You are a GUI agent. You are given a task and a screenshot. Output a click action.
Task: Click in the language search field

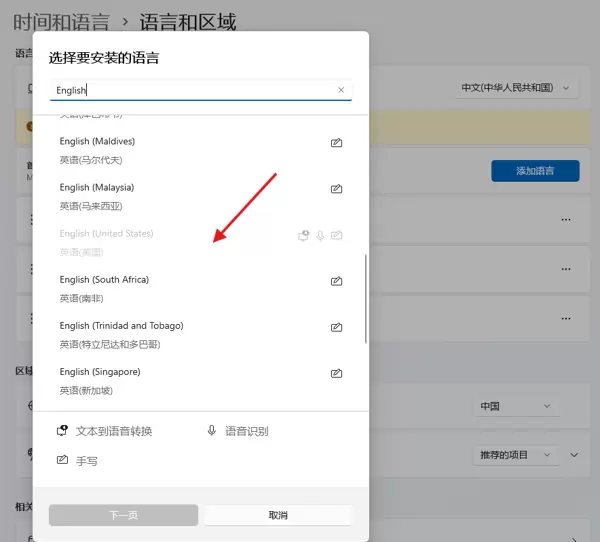[x=190, y=90]
